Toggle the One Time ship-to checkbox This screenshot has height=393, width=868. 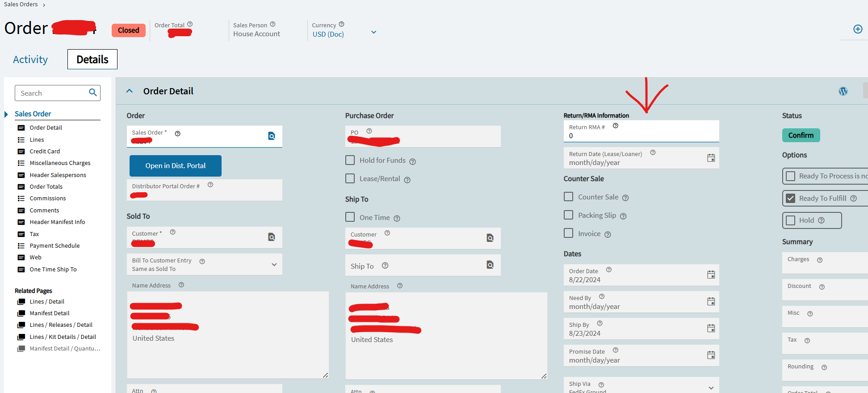click(x=350, y=217)
